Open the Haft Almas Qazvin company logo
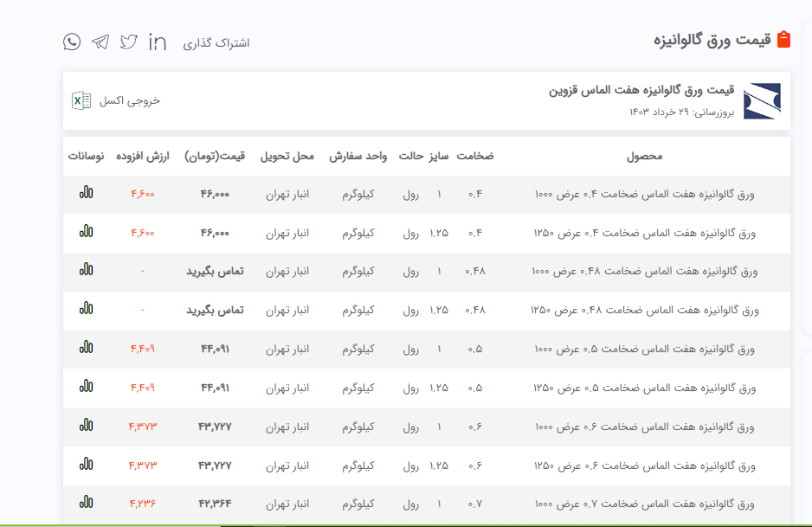Screen dimensions: 812x527 (762, 100)
